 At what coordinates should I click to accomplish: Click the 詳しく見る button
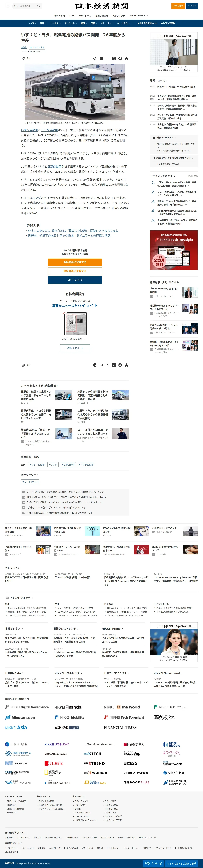tap(75, 348)
